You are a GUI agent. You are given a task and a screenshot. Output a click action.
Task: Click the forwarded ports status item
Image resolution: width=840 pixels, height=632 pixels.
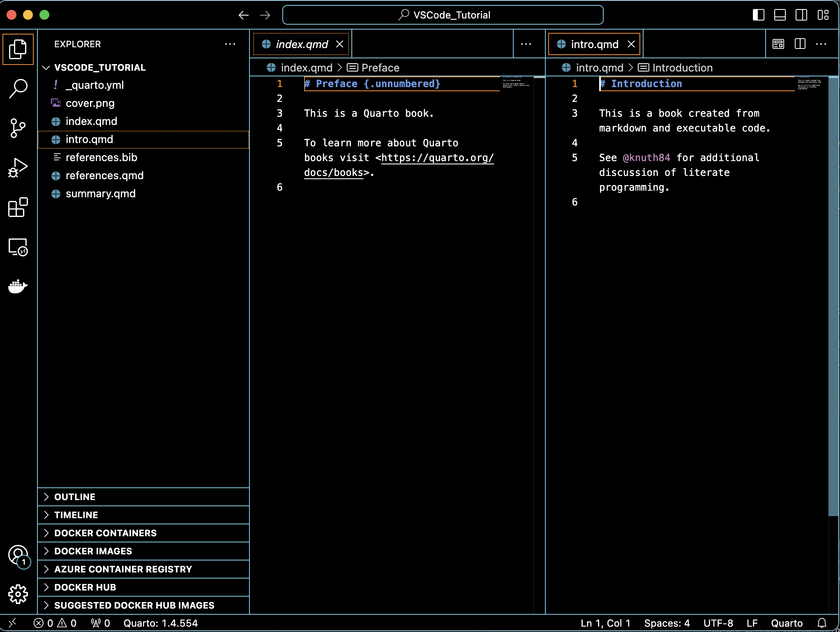click(x=100, y=623)
